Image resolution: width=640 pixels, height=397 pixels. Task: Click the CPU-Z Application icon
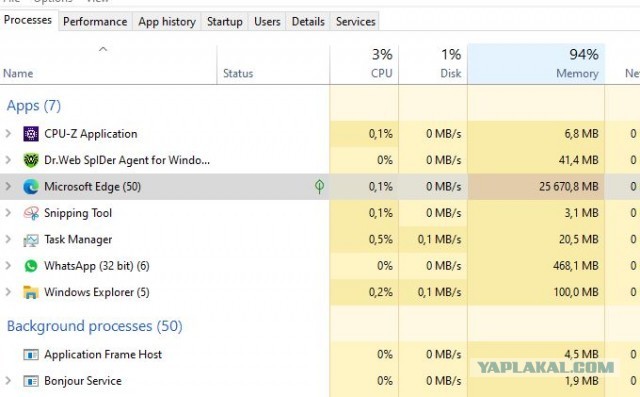click(31, 134)
